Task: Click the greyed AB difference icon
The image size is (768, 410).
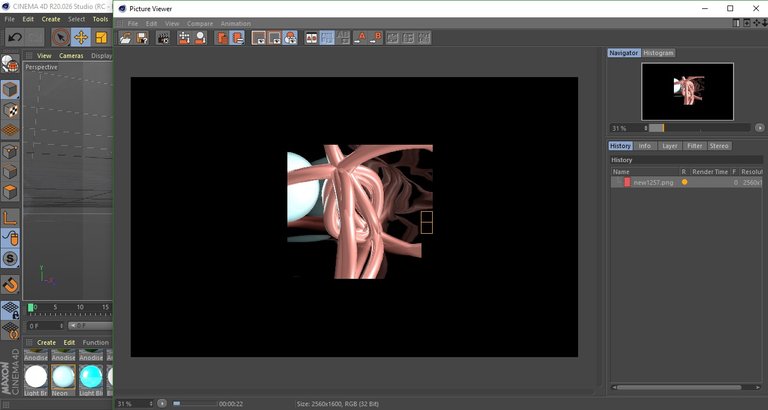Action: (x=343, y=38)
